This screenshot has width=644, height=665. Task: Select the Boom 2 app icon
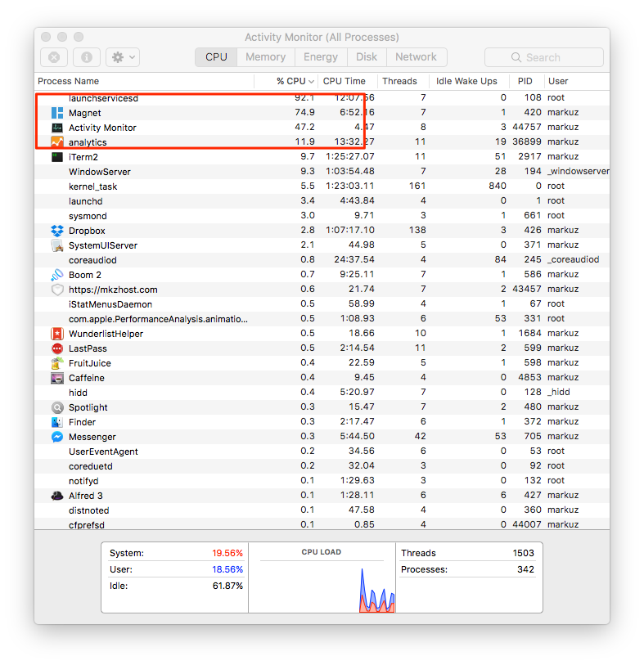point(57,275)
